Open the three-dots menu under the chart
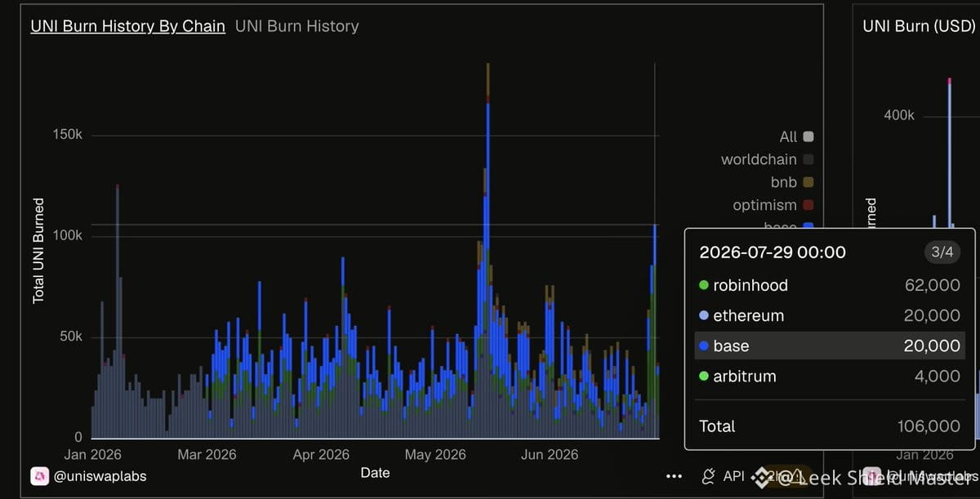Viewport: 980px width, 499px height. [x=674, y=476]
